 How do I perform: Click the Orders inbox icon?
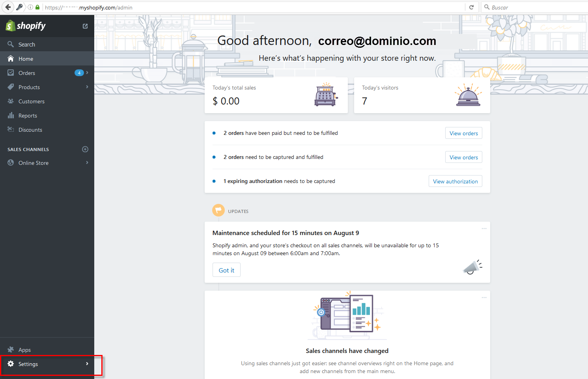point(11,73)
